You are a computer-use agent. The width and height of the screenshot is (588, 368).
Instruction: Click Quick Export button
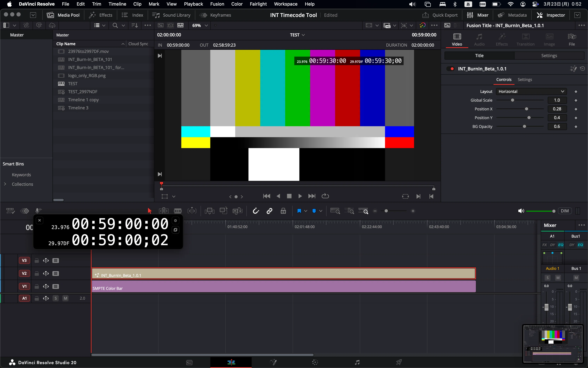tap(440, 15)
